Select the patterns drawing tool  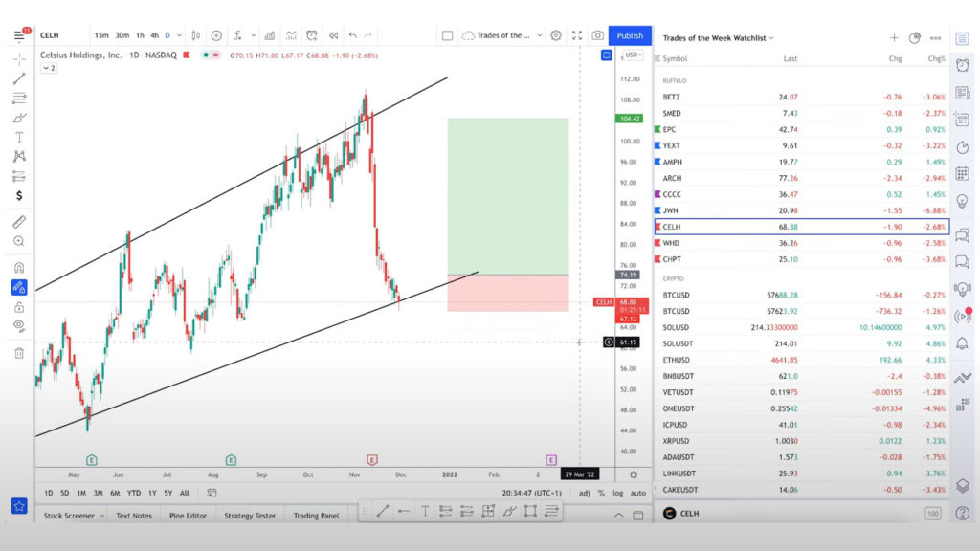19,156
